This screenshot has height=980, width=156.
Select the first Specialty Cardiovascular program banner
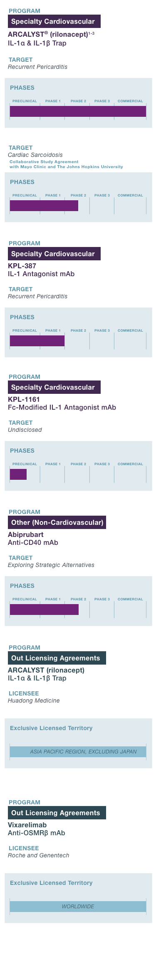click(54, 21)
